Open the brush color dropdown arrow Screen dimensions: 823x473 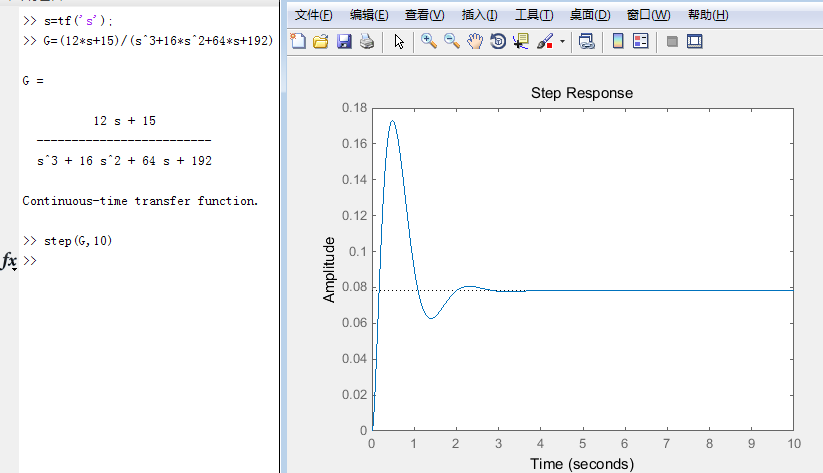562,41
